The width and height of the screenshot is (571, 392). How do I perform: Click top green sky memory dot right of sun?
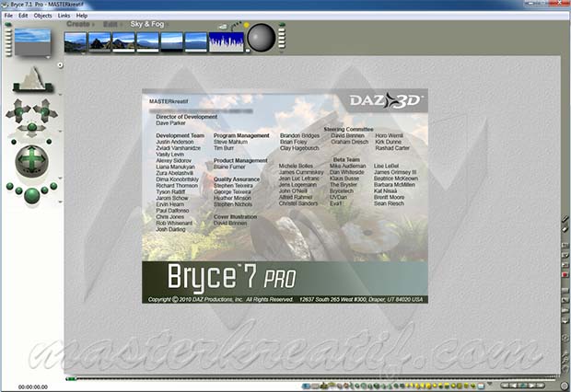[x=282, y=25]
